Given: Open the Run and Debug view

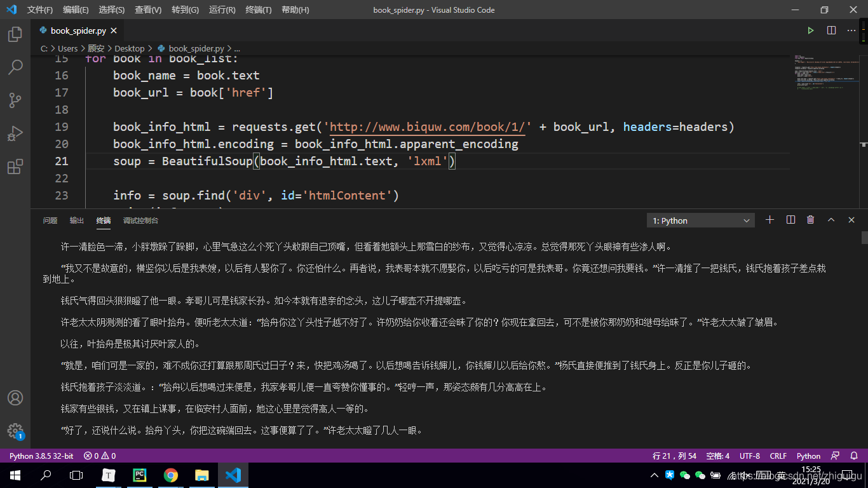Looking at the screenshot, I should 15,133.
